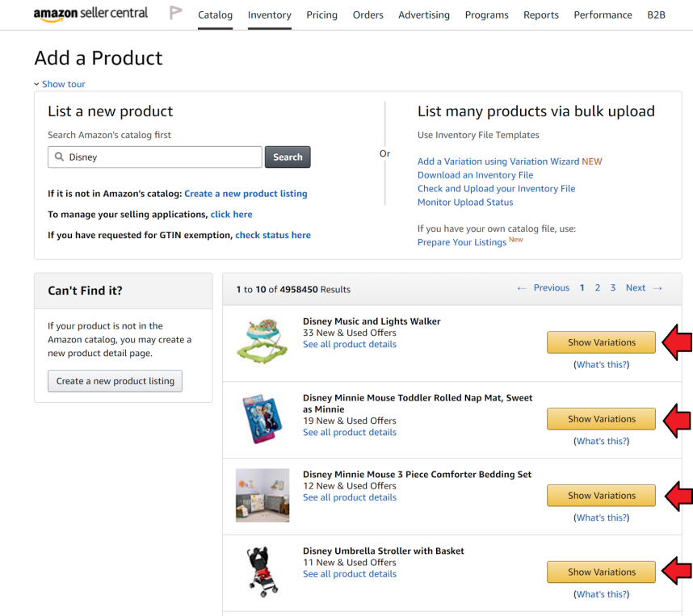Go to the next results page arrow

click(x=657, y=288)
